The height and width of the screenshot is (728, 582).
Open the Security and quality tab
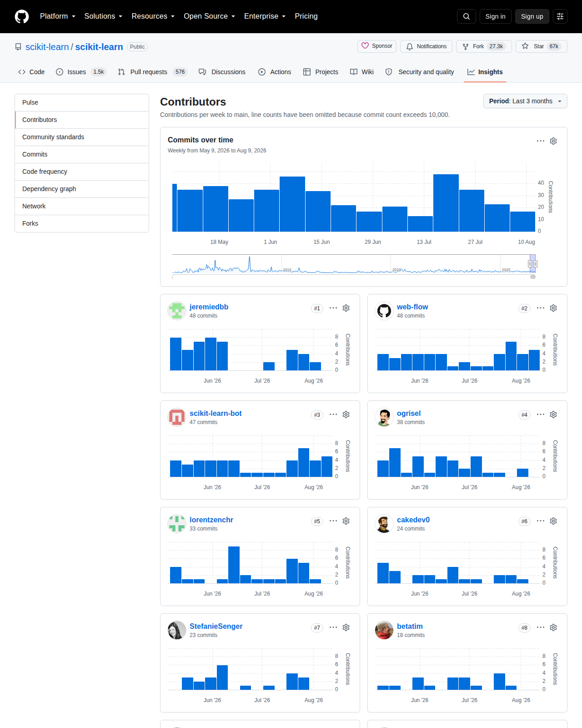420,72
